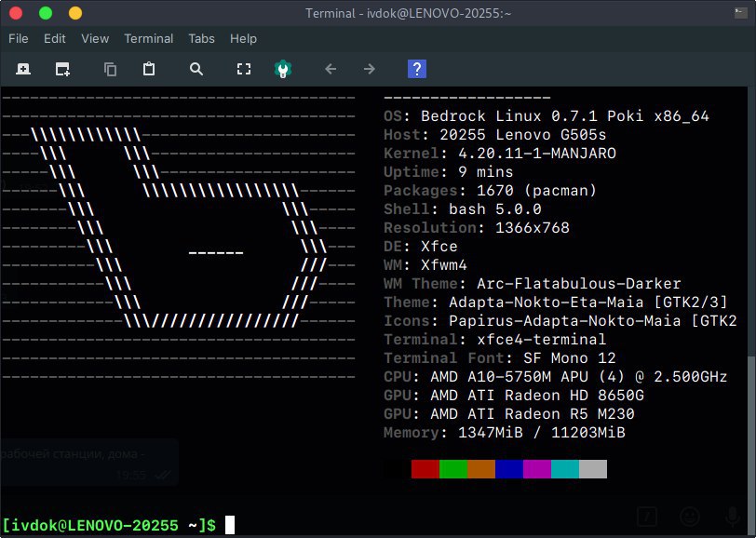
Task: Click the terminal icon in the title bar
Action: (x=740, y=13)
